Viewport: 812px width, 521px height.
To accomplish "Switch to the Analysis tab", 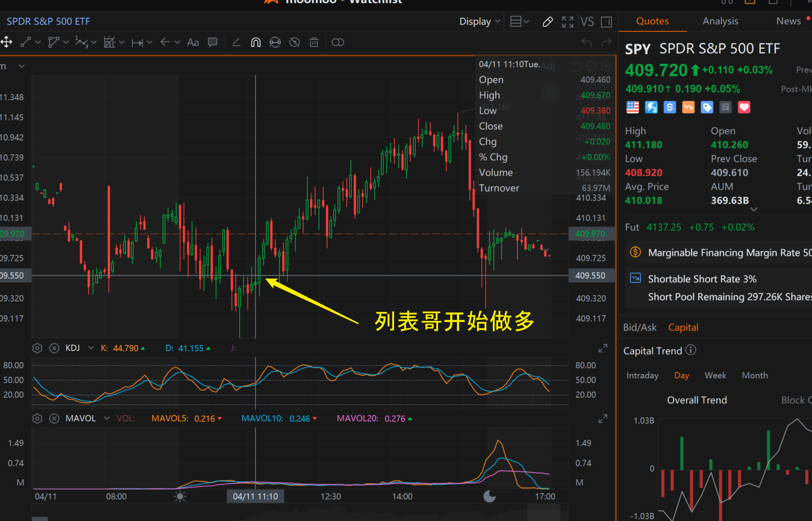I will tap(720, 21).
